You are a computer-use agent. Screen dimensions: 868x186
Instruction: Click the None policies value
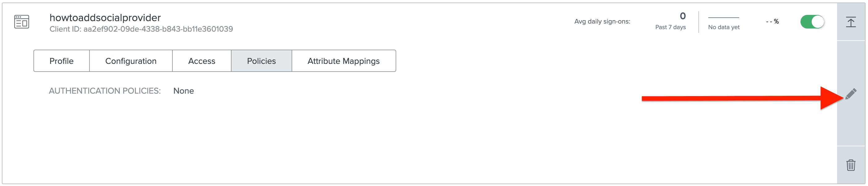[x=183, y=91]
